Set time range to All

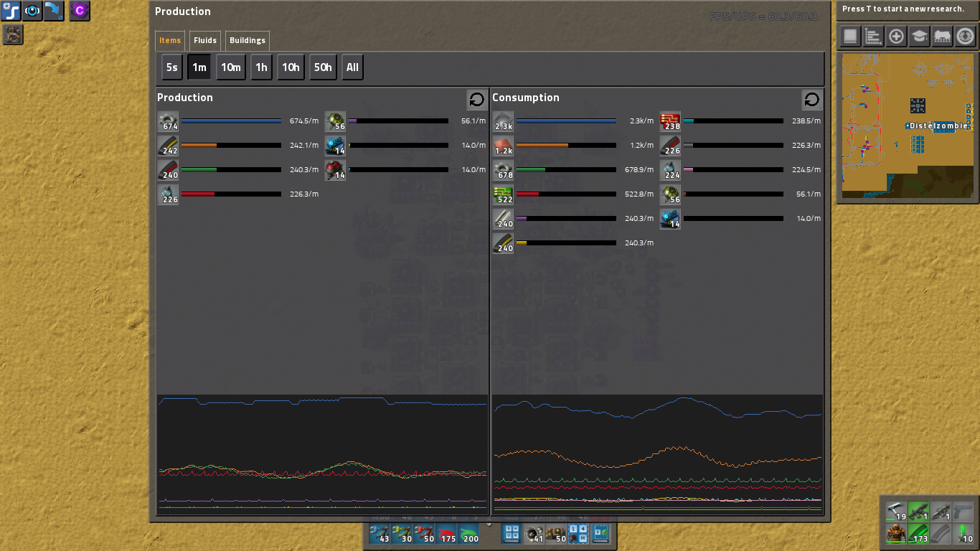(x=352, y=67)
